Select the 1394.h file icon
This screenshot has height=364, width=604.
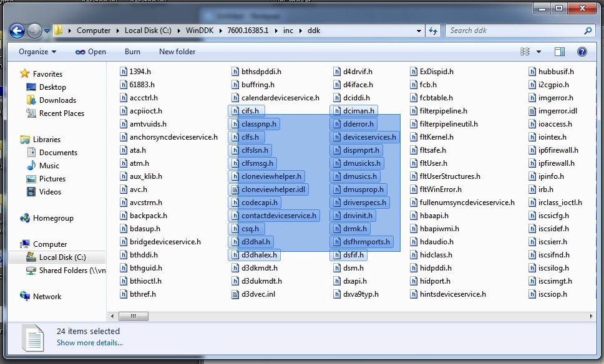point(124,72)
